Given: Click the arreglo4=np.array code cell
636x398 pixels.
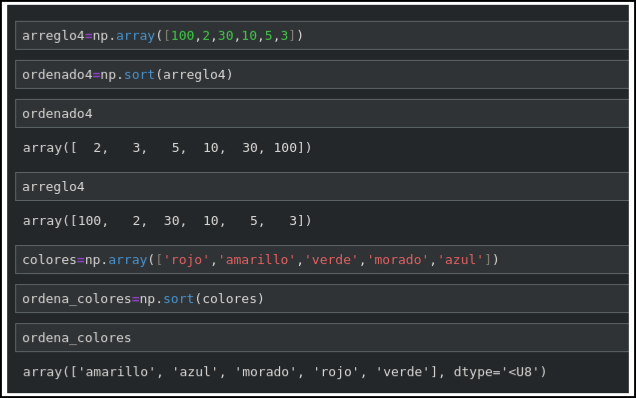Looking at the screenshot, I should (322, 36).
